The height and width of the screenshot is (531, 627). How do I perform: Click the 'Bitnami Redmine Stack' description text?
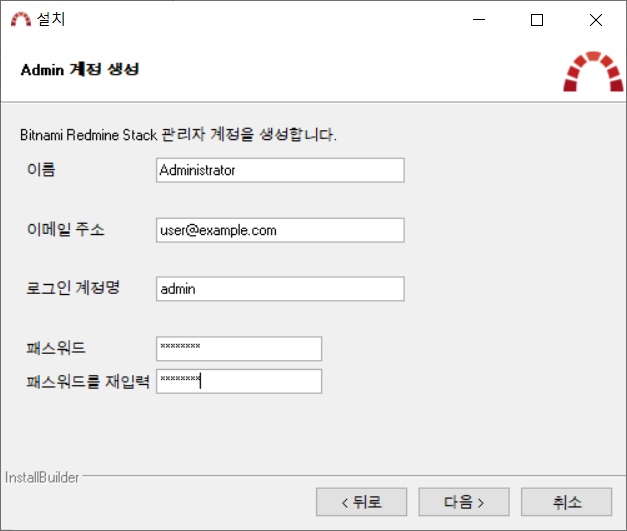[178, 135]
